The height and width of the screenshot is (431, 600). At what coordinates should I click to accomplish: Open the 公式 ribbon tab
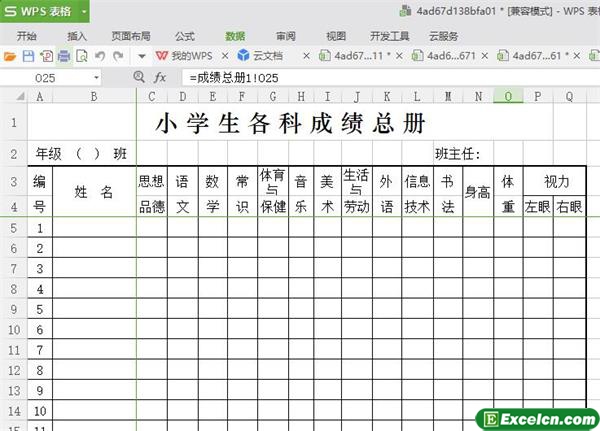click(x=185, y=35)
